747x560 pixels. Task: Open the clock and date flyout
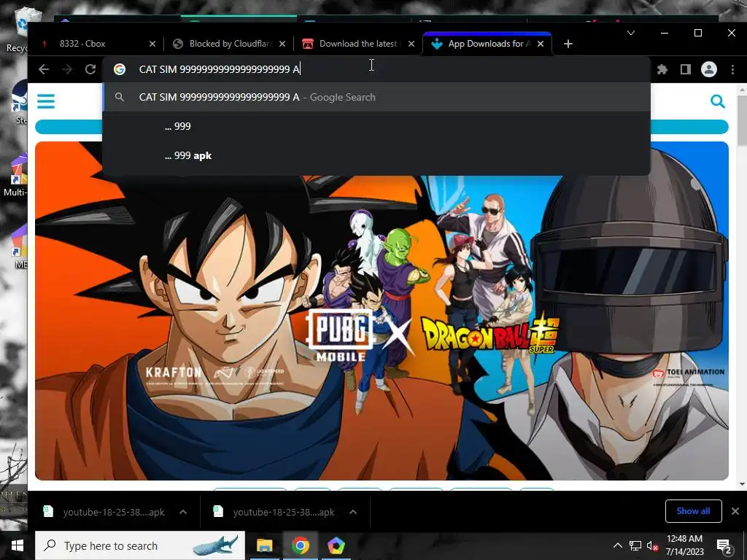[x=684, y=545]
